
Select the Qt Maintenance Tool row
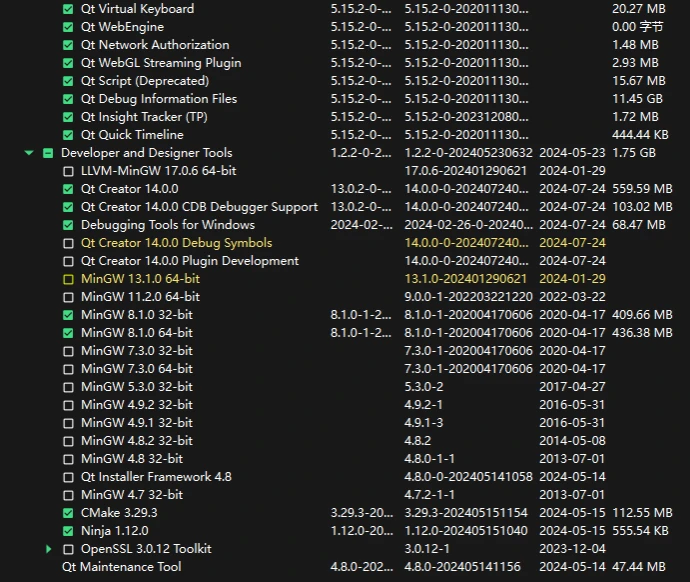121,567
